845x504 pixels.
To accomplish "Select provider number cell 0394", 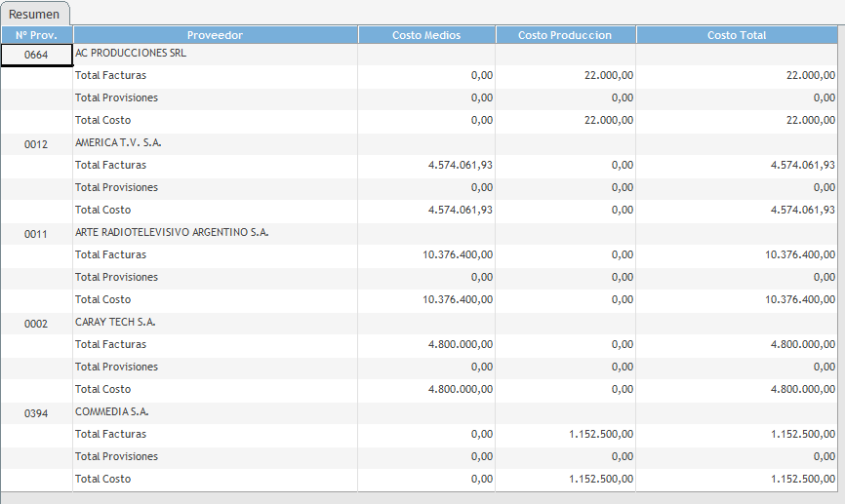I will [36, 413].
